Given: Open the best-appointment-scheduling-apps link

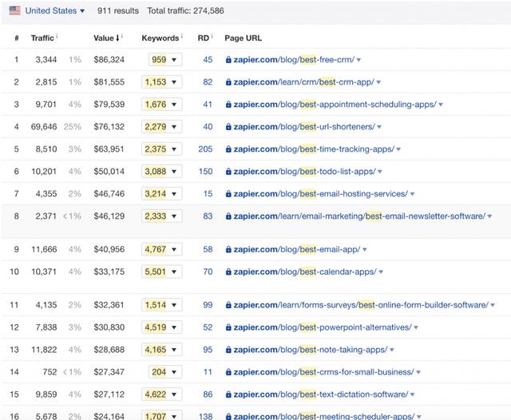Looking at the screenshot, I should coord(335,105).
